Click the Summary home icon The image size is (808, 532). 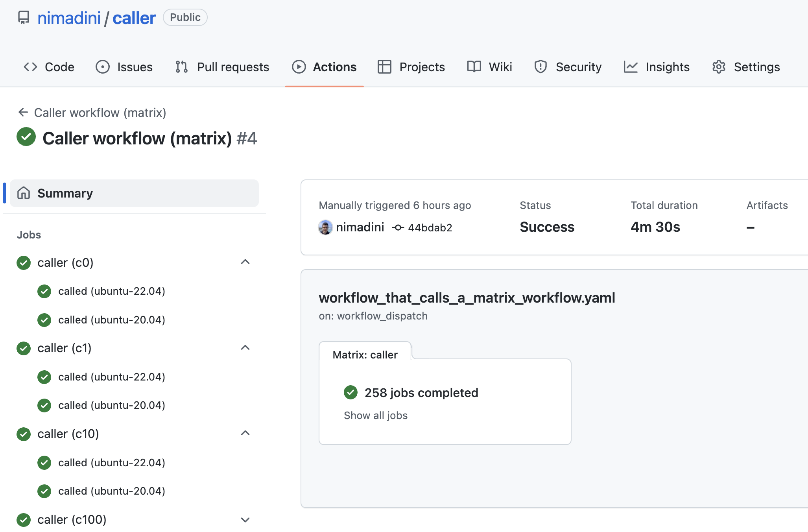[x=24, y=193]
